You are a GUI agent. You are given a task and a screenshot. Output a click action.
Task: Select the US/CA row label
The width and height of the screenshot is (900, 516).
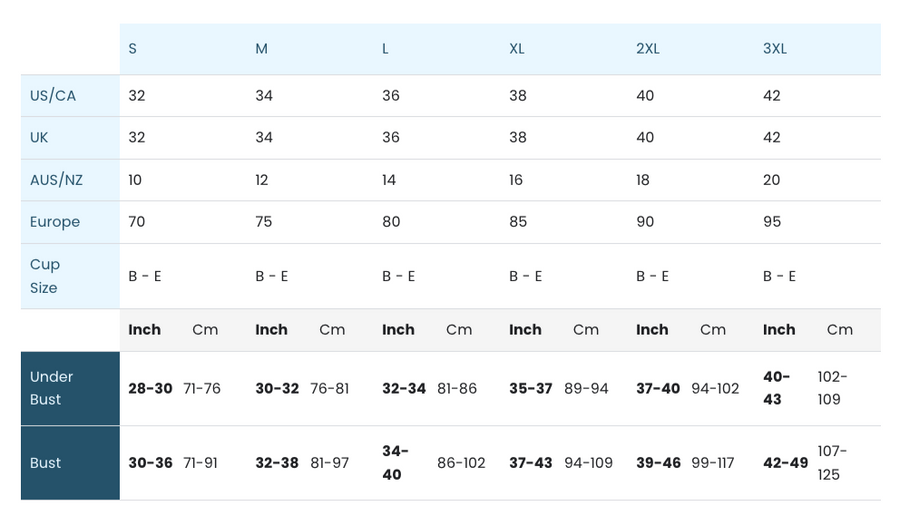coord(53,96)
